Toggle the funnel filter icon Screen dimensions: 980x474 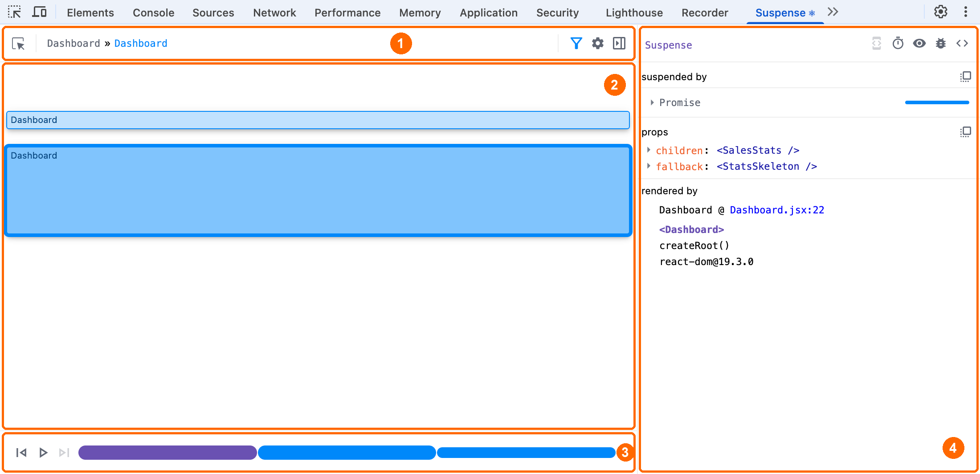point(576,43)
